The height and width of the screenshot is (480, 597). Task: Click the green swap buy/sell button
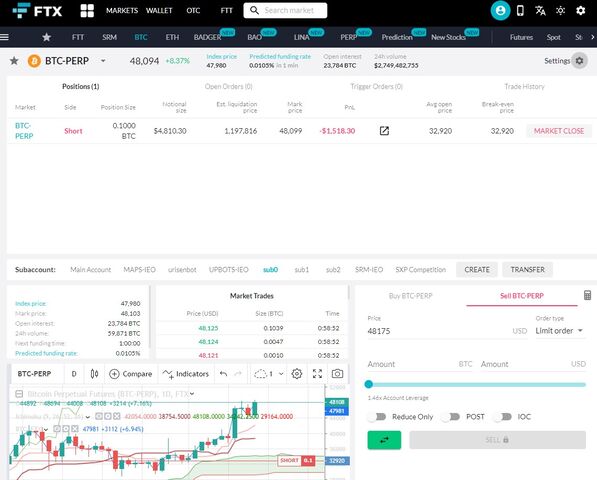click(384, 440)
